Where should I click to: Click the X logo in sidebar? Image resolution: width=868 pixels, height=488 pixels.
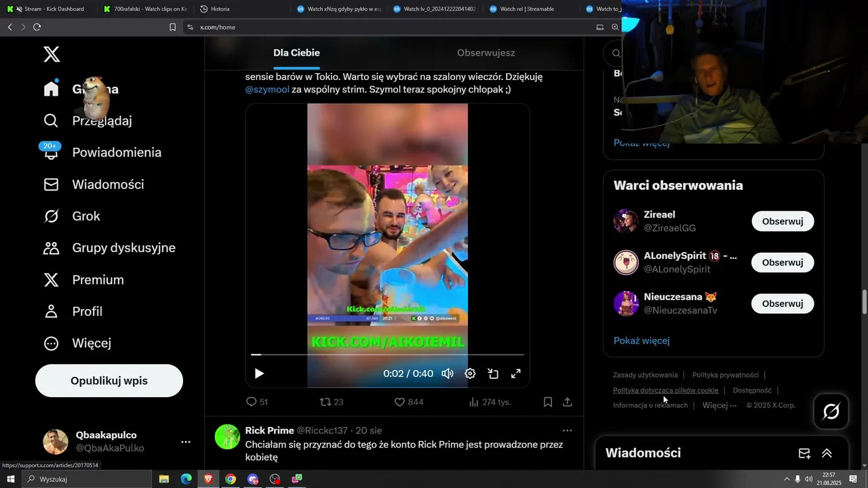[x=52, y=54]
